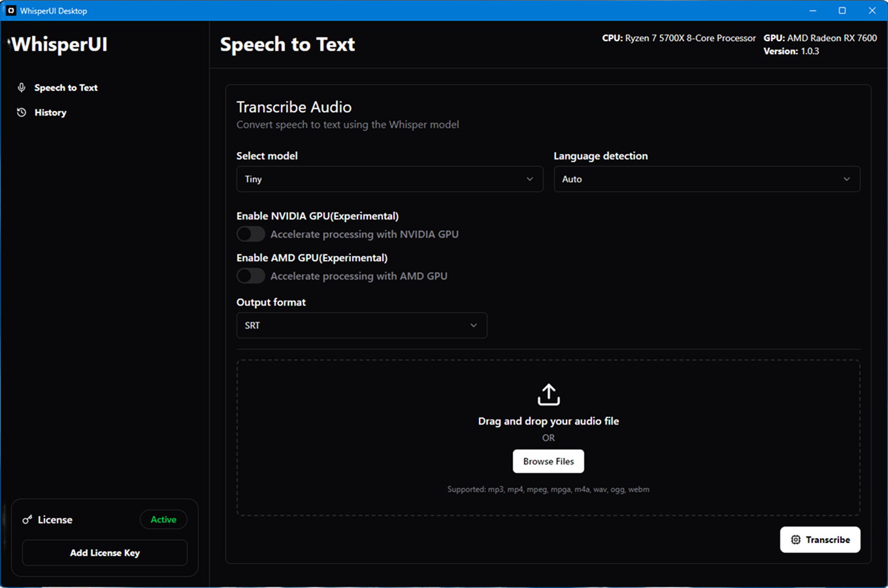Screen dimensions: 888x588
Task: Click the Transcribe button
Action: click(820, 540)
